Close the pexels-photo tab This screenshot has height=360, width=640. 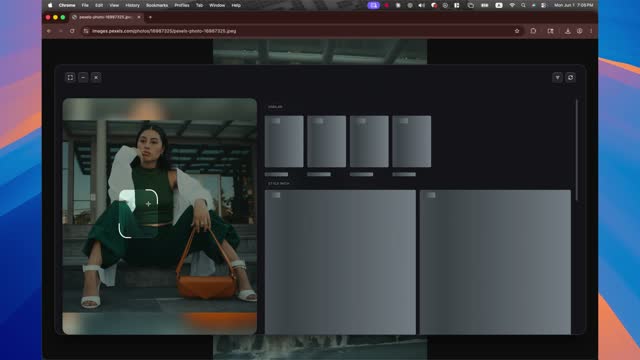click(139, 17)
